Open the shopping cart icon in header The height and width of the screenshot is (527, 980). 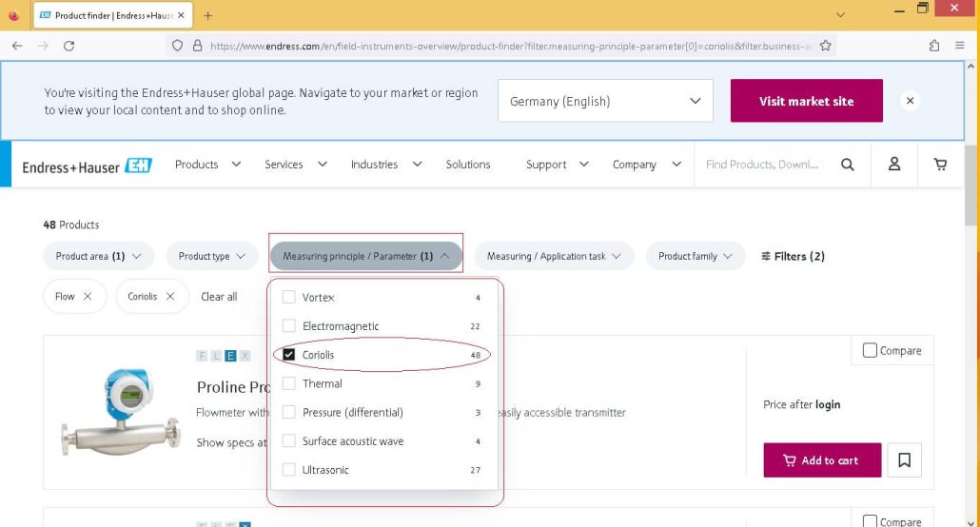(x=940, y=165)
